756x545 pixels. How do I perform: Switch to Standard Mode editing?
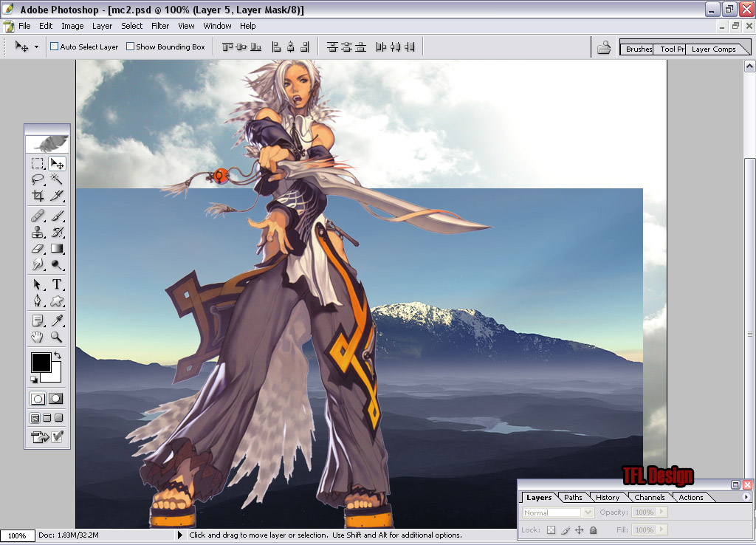click(38, 399)
